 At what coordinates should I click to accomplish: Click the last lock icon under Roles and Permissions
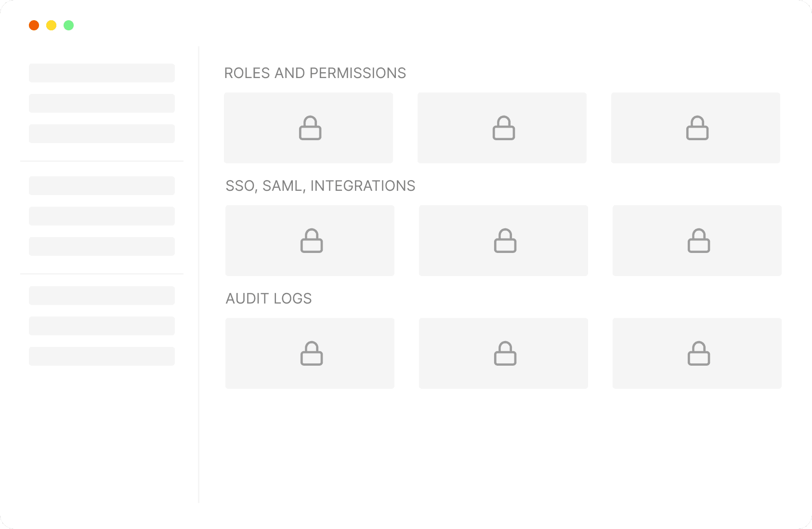pyautogui.click(x=697, y=128)
